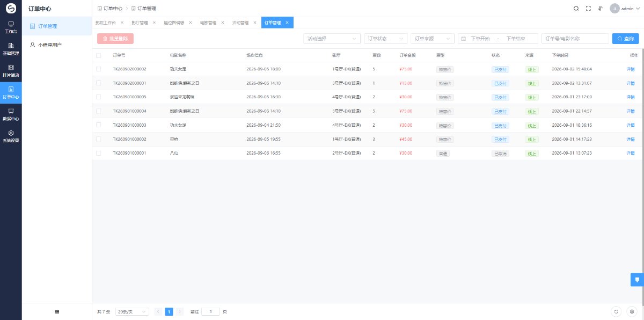
Task: Check the box for order TK260901000001
Action: (x=98, y=152)
